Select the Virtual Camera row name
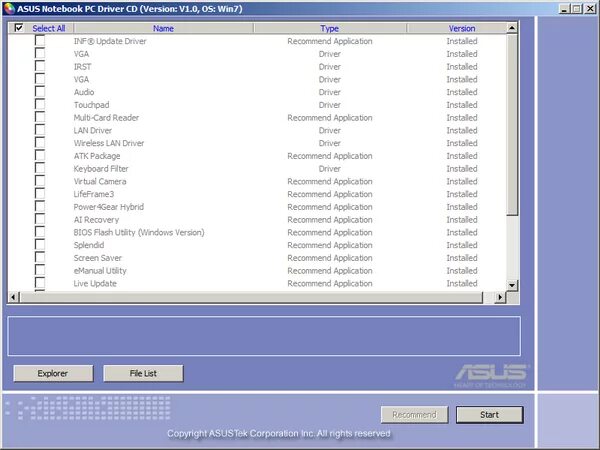This screenshot has height=450, width=600. (100, 181)
